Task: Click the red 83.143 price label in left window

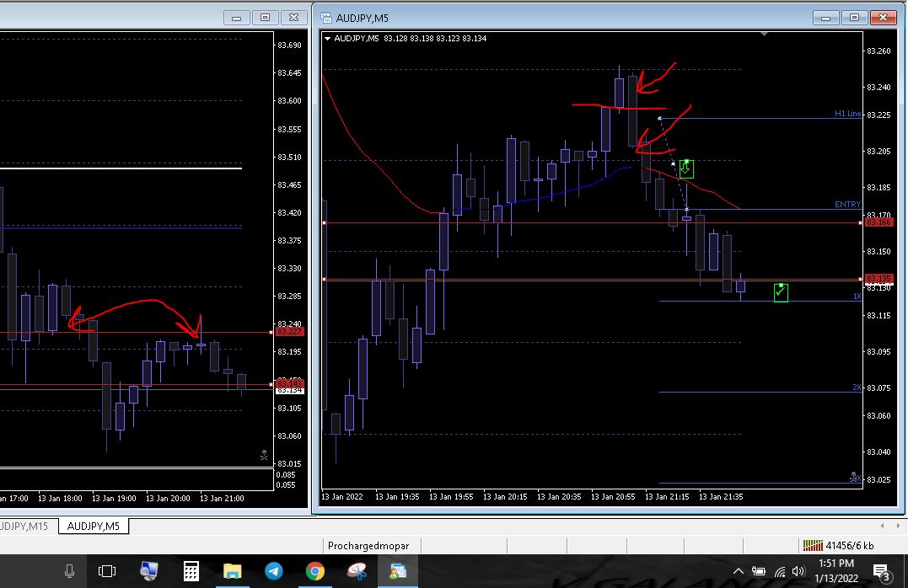Action: coord(289,383)
